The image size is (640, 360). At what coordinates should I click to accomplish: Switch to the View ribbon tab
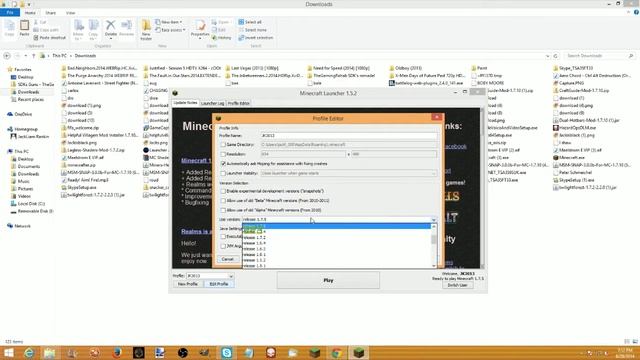[71, 13]
